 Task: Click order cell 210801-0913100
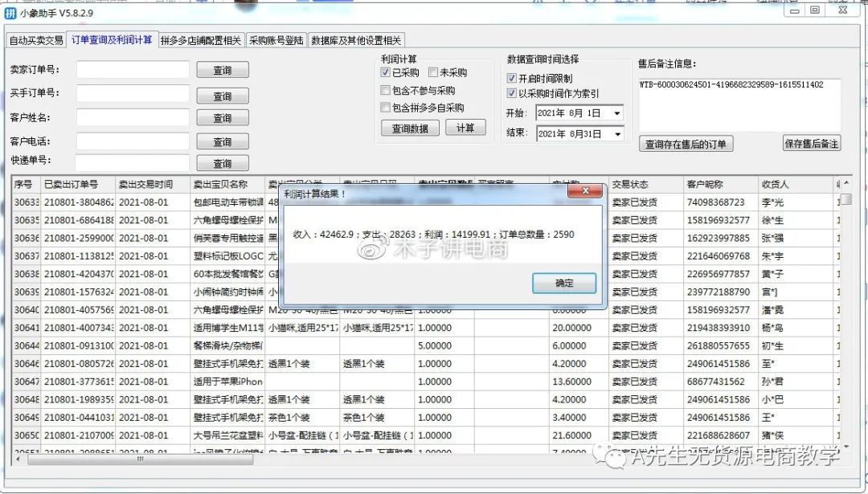(79, 345)
